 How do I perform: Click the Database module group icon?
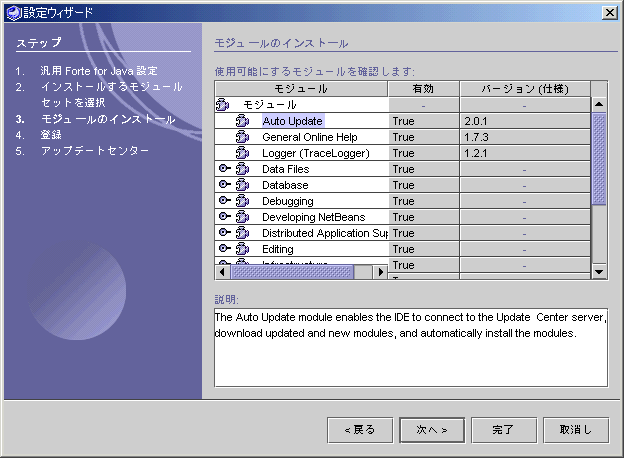pos(242,185)
